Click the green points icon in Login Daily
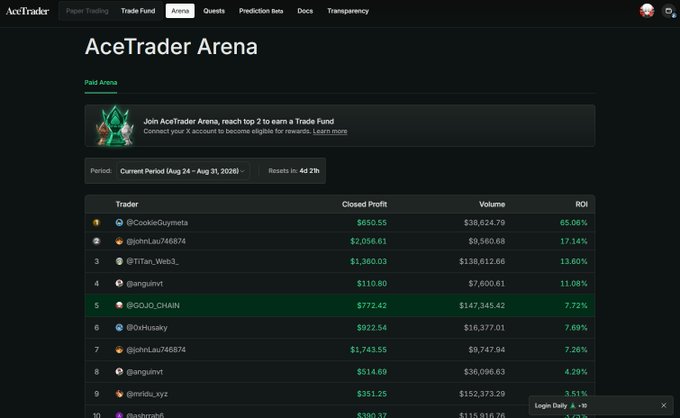 572,405
